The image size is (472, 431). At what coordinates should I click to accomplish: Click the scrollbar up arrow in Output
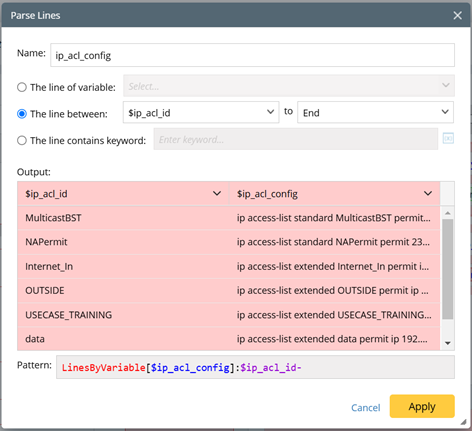tap(448, 213)
